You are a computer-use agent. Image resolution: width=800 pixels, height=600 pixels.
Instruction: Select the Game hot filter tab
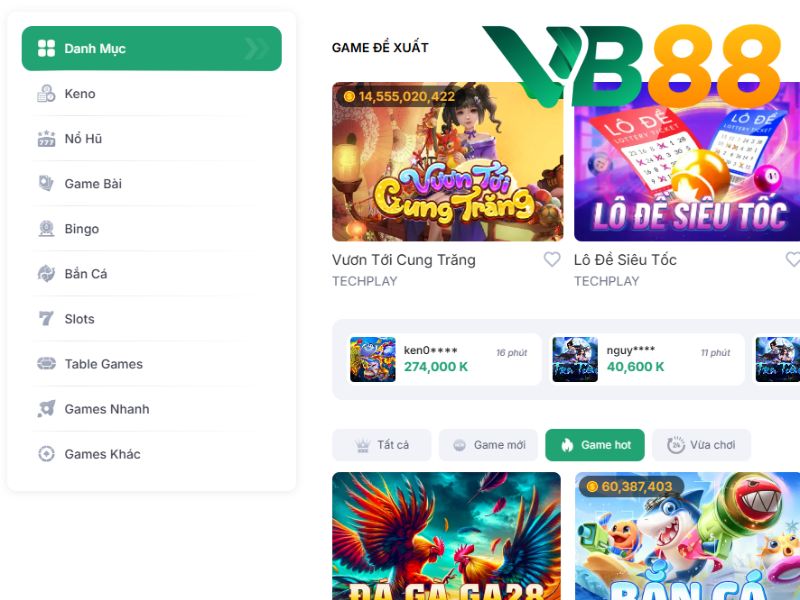point(595,445)
